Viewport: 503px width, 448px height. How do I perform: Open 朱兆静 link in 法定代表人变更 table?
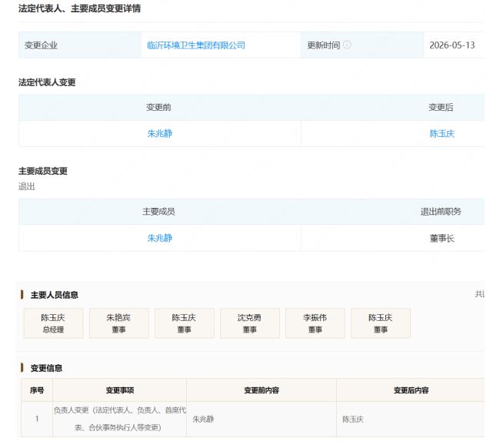click(160, 134)
